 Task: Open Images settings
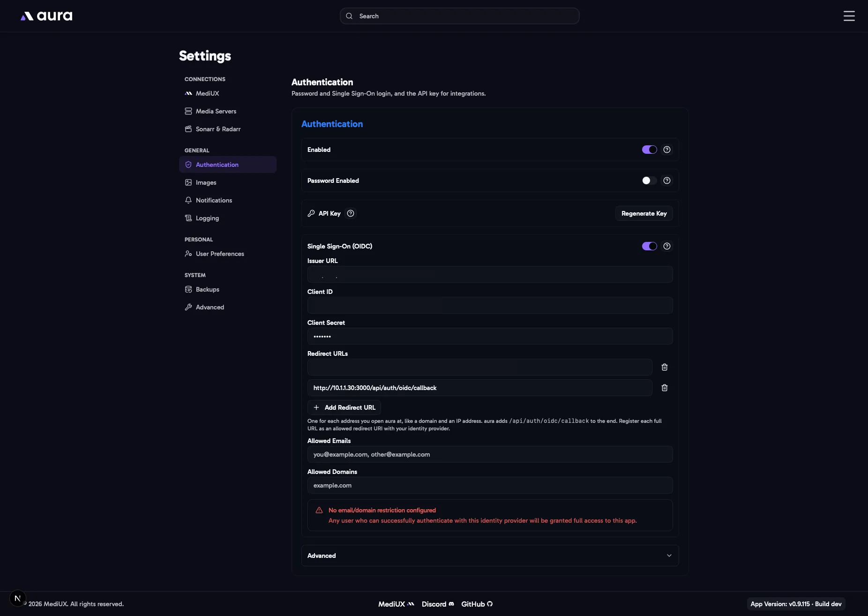pyautogui.click(x=228, y=182)
